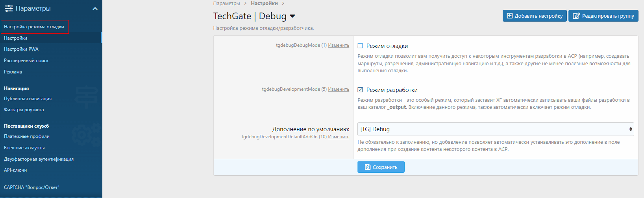Open the Навигация section heading
The image size is (644, 198).
coord(17,88)
